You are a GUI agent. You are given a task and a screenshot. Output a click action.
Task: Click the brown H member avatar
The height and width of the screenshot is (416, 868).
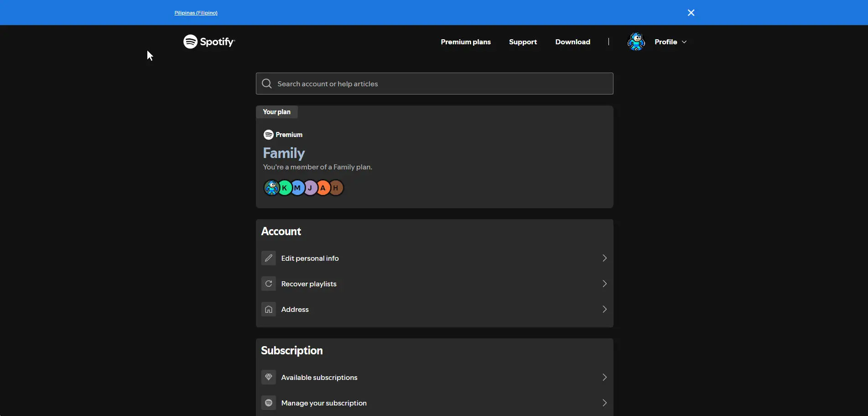pyautogui.click(x=336, y=188)
